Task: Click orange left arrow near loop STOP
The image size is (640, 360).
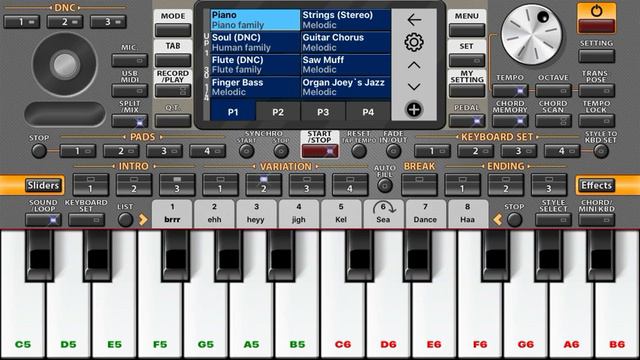Action: click(x=497, y=220)
